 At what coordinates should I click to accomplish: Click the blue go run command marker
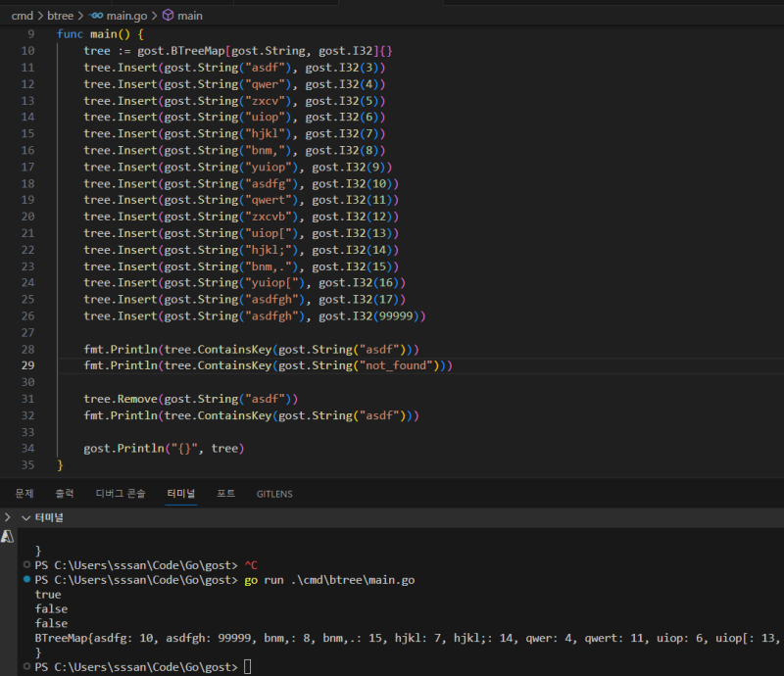coord(25,580)
